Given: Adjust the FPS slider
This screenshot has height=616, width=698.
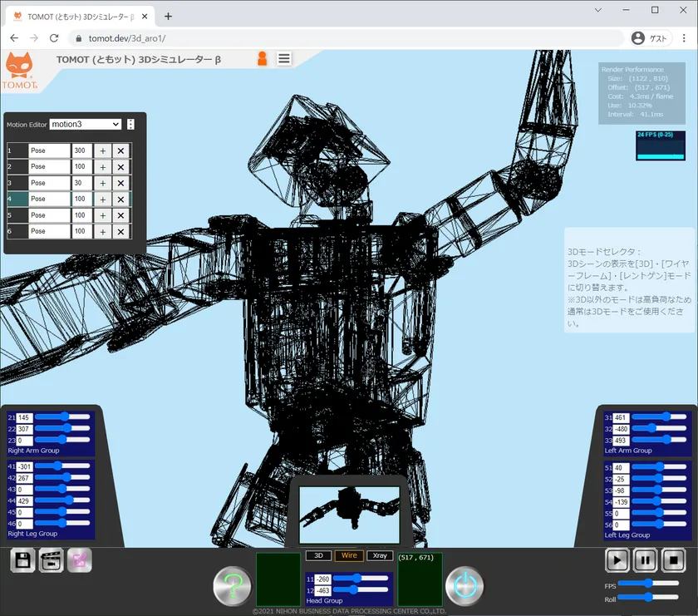Looking at the screenshot, I should click(646, 584).
